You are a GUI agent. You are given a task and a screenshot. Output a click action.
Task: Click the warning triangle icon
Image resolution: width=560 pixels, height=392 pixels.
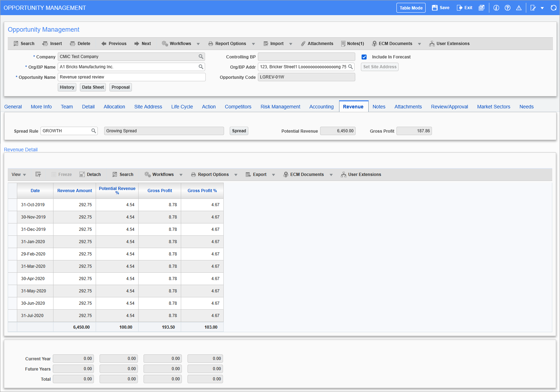519,8
